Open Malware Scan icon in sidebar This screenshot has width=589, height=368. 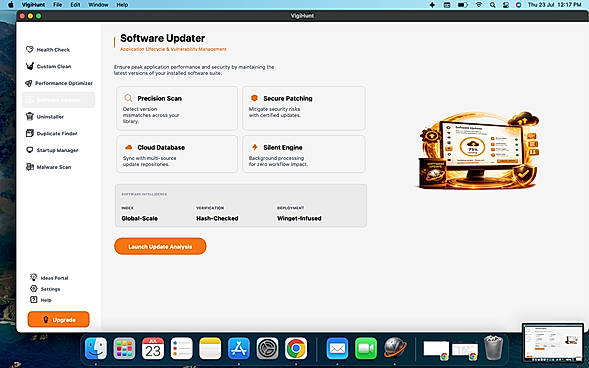pyautogui.click(x=30, y=167)
